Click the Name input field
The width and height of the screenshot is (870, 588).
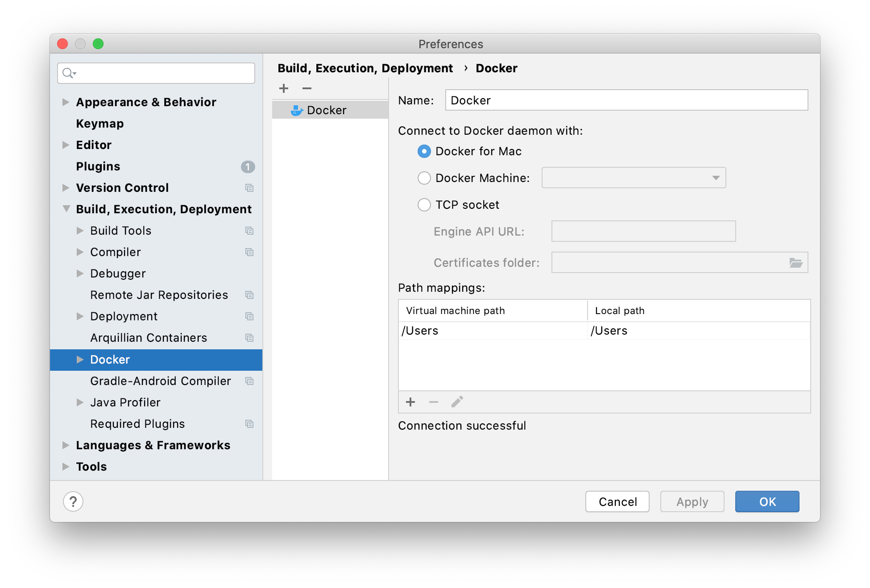(626, 100)
